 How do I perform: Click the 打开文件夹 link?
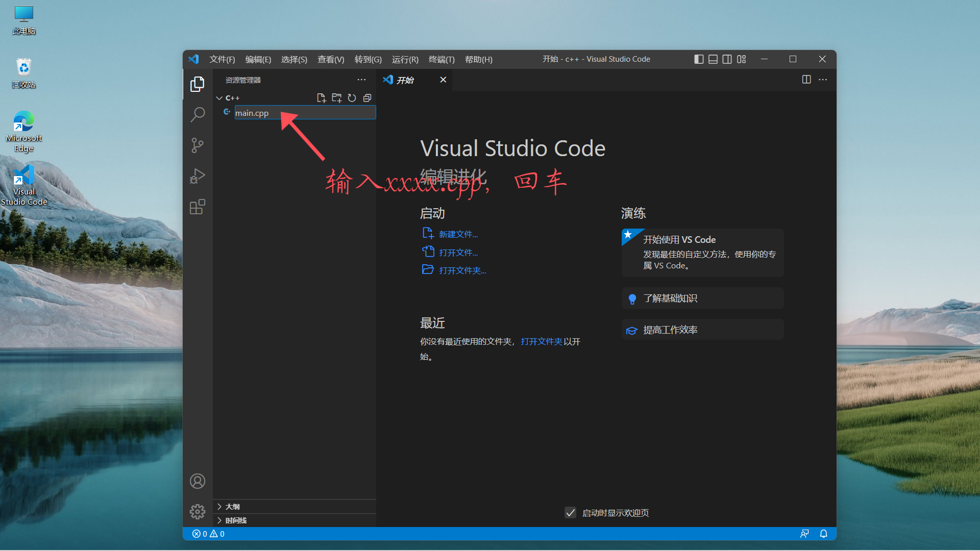coord(461,270)
